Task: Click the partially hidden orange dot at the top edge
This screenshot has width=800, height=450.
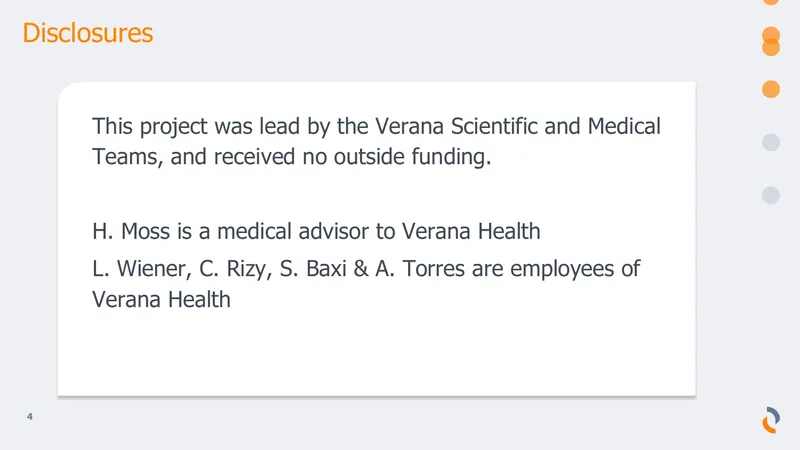Action: (x=771, y=2)
